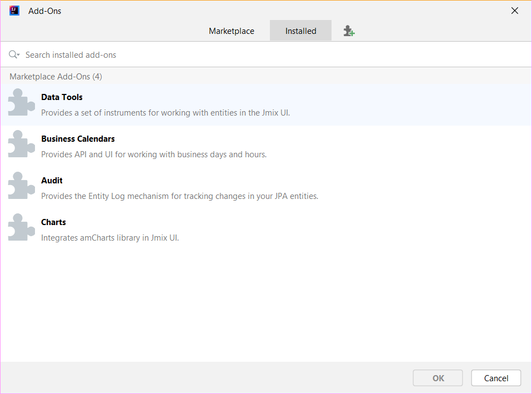Click the install add-on manually puzzle icon

pyautogui.click(x=349, y=31)
